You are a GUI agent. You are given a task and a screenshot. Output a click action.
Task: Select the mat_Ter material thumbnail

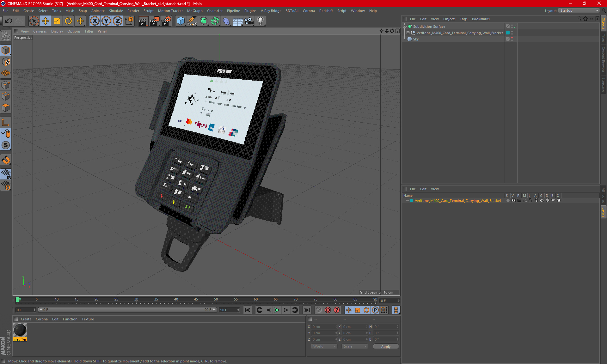(x=20, y=330)
